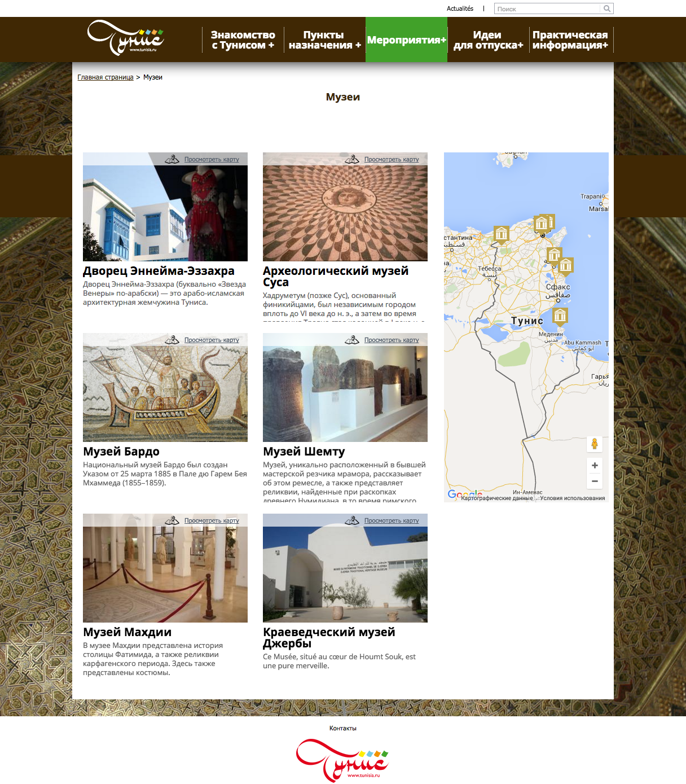The width and height of the screenshot is (686, 784).
Task: Click the Краеведческий музей Джербы title
Action: tap(329, 638)
